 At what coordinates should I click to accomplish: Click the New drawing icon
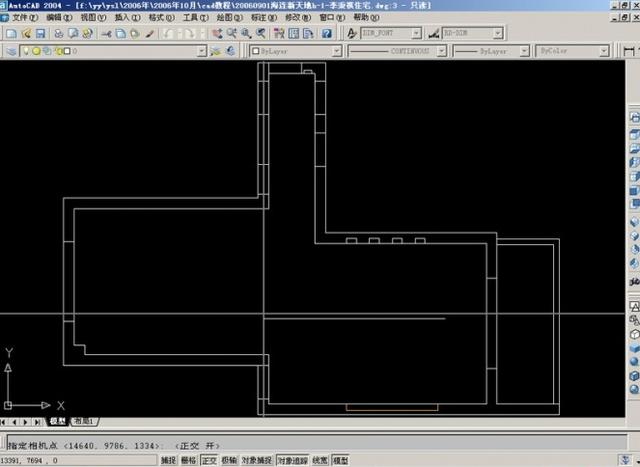(x=11, y=33)
